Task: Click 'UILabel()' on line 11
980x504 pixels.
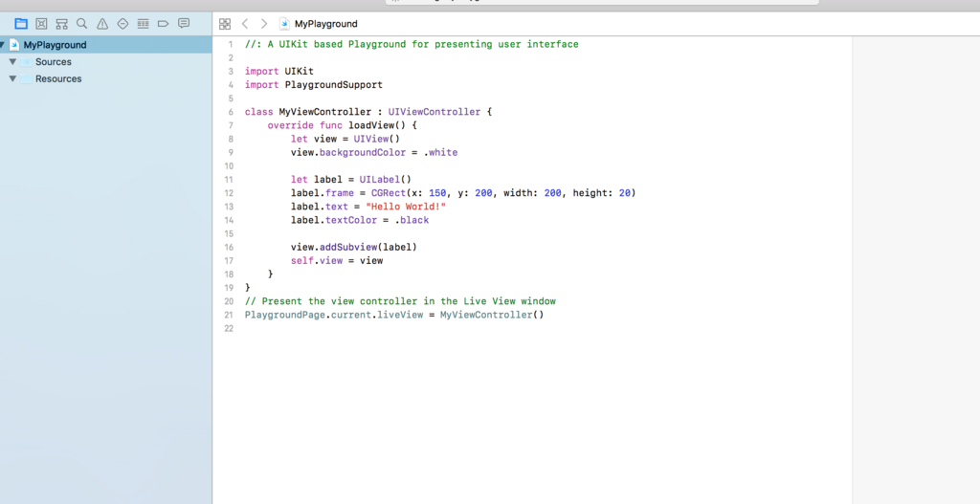Action: 386,180
